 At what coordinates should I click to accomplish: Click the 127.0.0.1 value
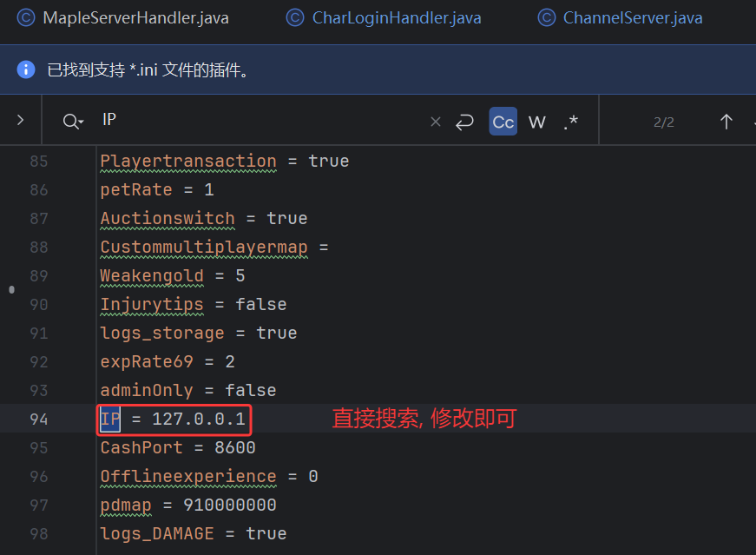199,419
